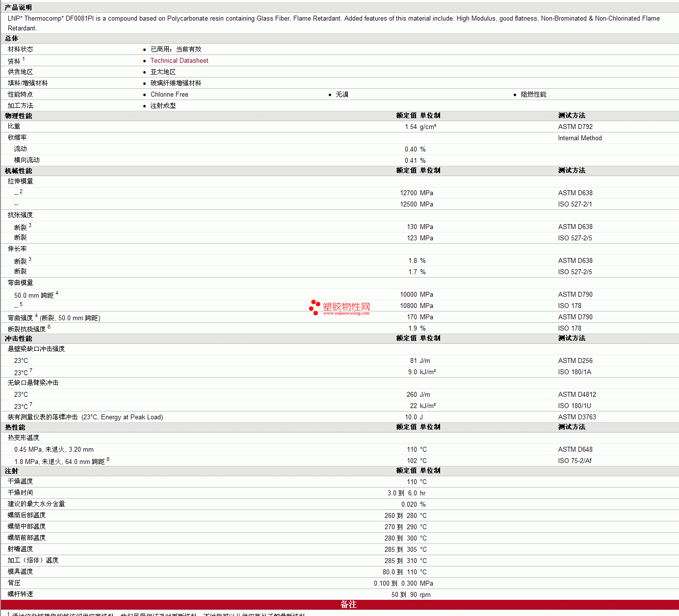
Task: Select the 注射成型 processing method value
Action: pyautogui.click(x=163, y=105)
